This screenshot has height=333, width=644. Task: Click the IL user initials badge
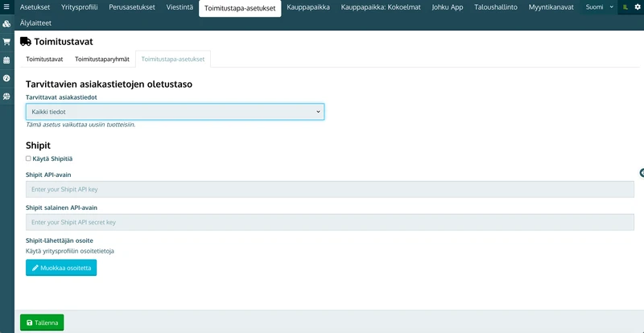(x=625, y=7)
